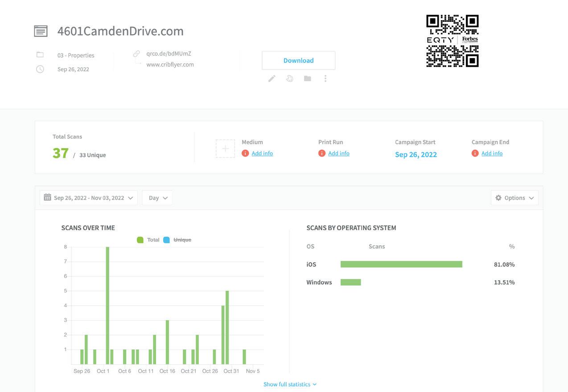Viewport: 568px width, 392px height.
Task: Click the QR code image
Action: (453, 41)
